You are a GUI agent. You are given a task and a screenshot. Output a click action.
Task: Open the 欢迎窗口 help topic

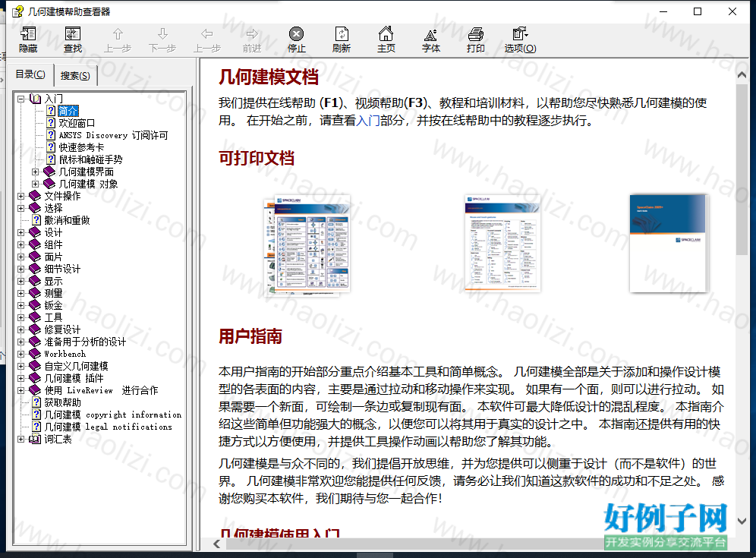pos(77,123)
